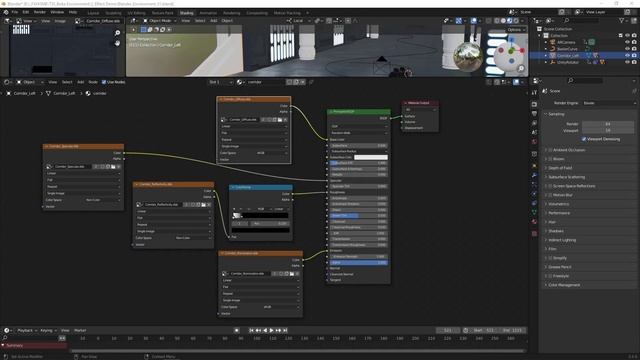Screen dimensions: 640x360
Task: Click the 3D viewport zoom magnifier icon
Action: coord(521,69)
